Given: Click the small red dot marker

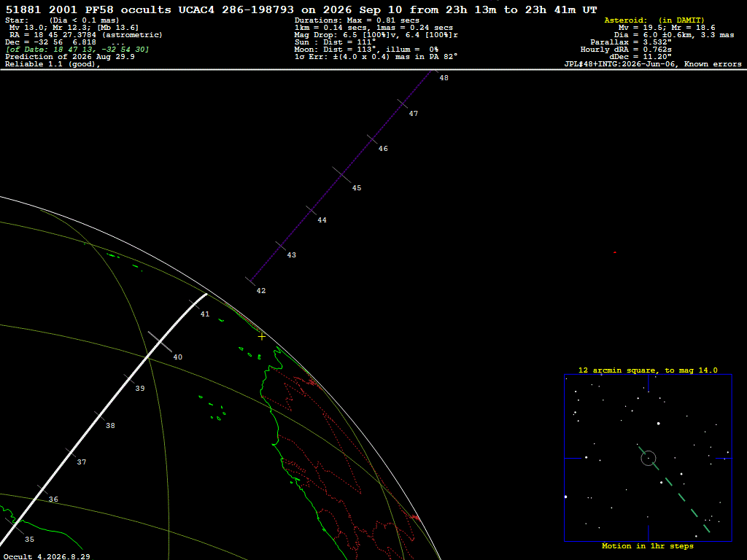Looking at the screenshot, I should click(x=615, y=252).
